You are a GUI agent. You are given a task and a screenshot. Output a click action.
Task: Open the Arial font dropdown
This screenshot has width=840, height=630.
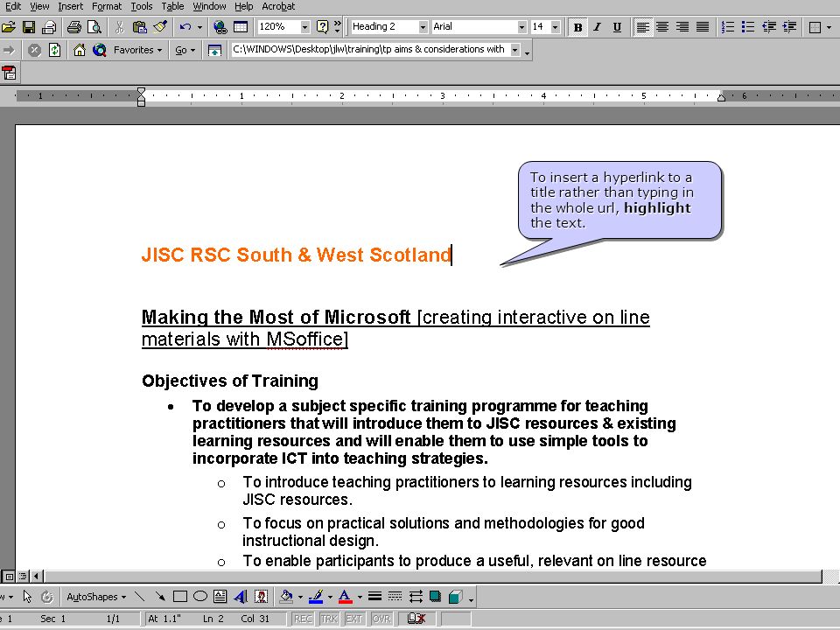(521, 27)
